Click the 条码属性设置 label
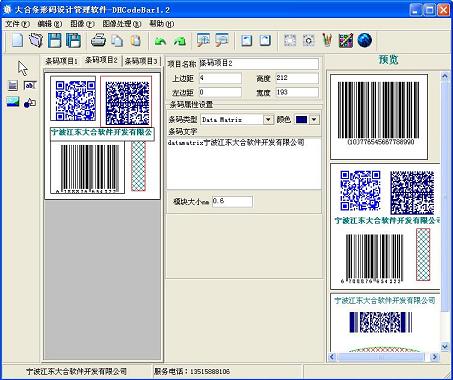 pyautogui.click(x=191, y=104)
